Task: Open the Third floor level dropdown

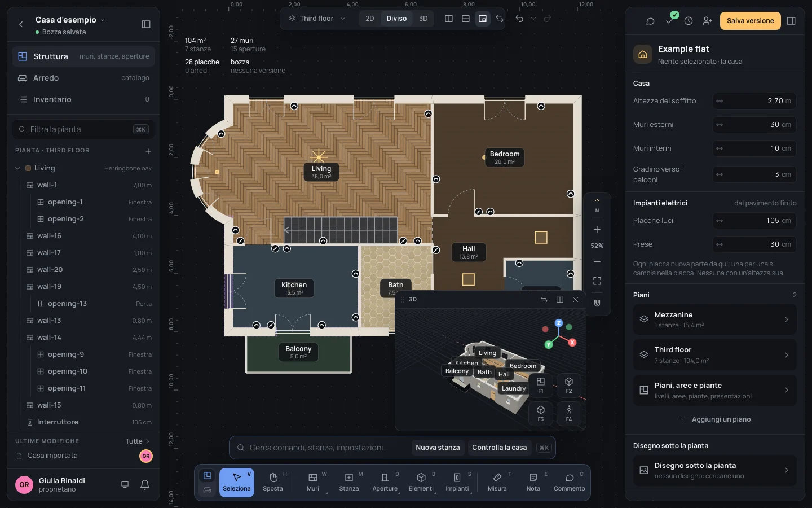Action: tap(317, 19)
